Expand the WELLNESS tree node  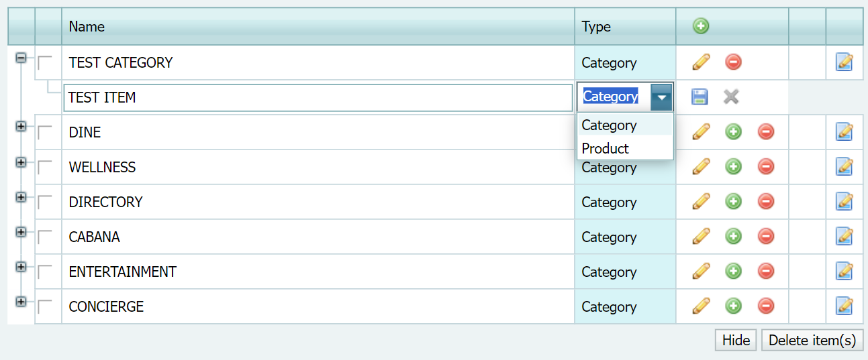pyautogui.click(x=21, y=162)
